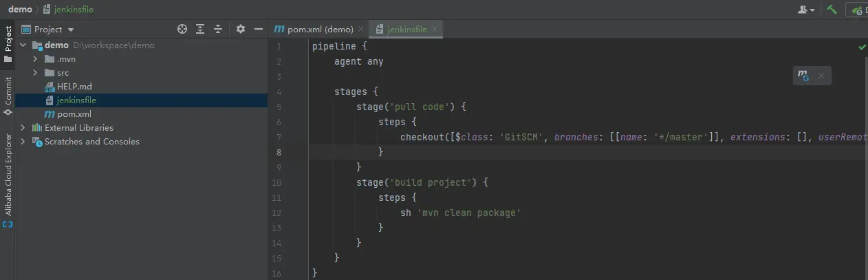Open Project panel gear options
Image resolution: width=868 pixels, height=280 pixels.
pyautogui.click(x=240, y=29)
